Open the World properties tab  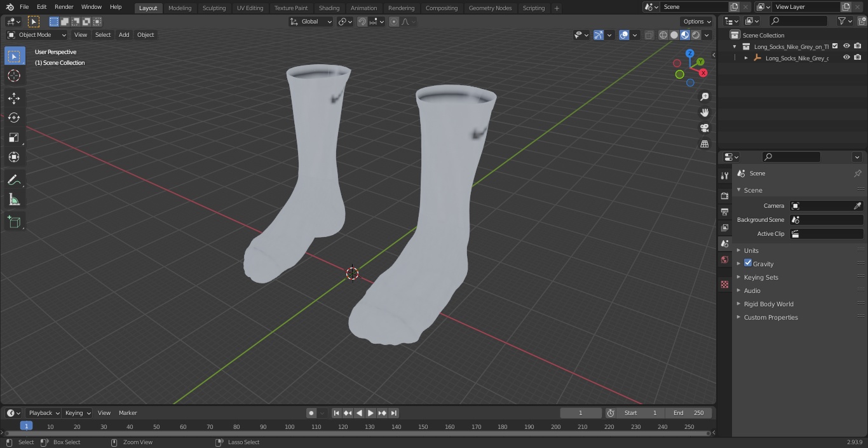click(x=724, y=260)
